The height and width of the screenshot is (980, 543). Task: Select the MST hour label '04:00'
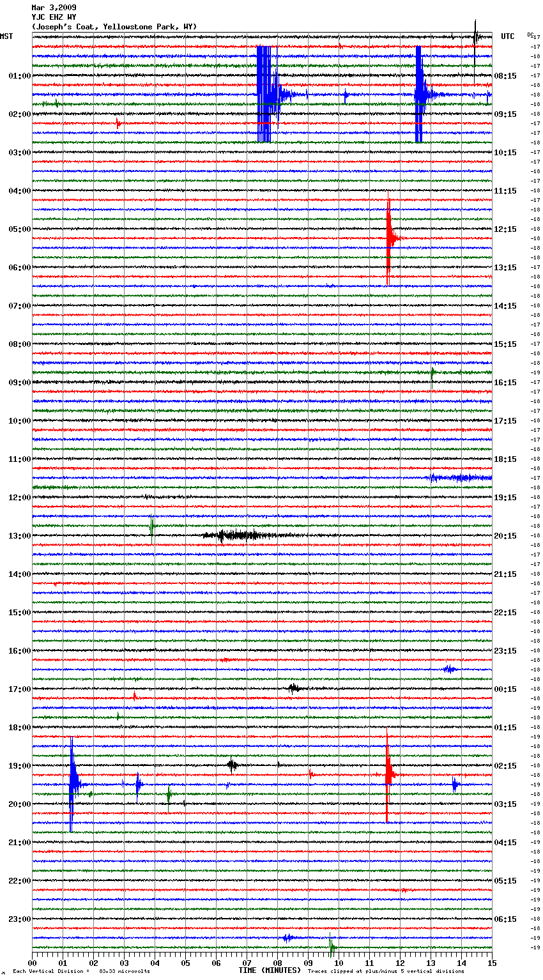coord(20,191)
